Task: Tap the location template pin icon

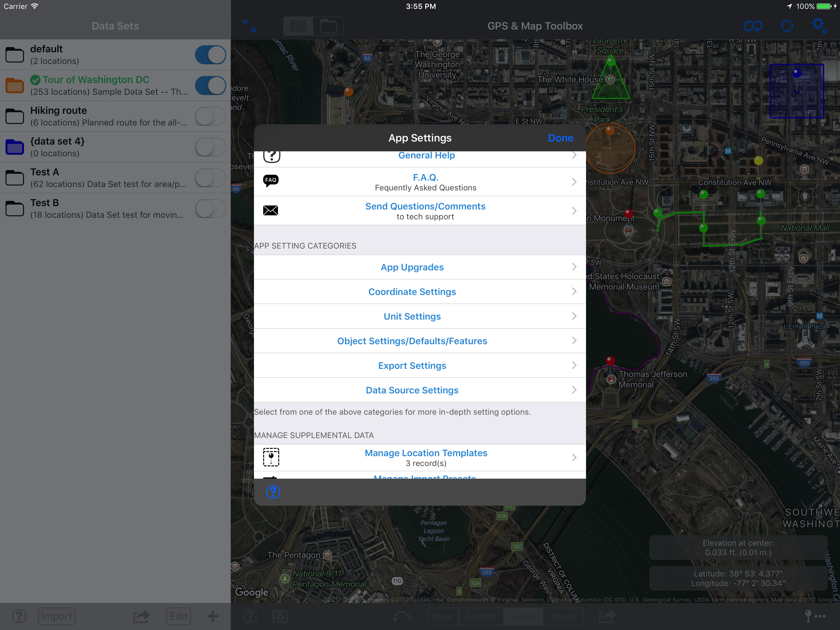Action: [271, 457]
